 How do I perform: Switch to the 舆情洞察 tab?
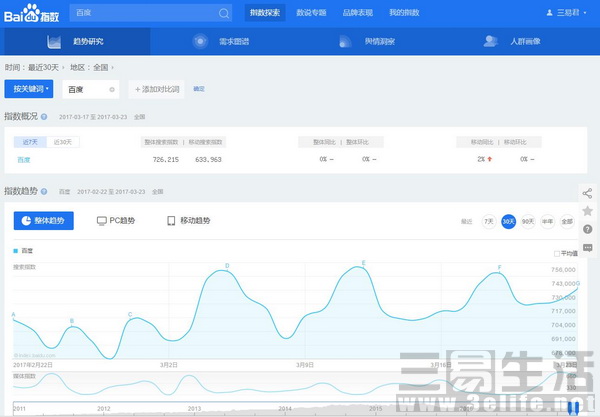(379, 41)
